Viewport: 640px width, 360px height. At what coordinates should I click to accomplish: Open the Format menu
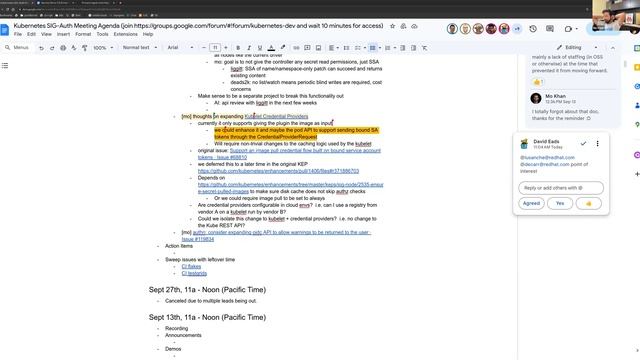coord(83,34)
